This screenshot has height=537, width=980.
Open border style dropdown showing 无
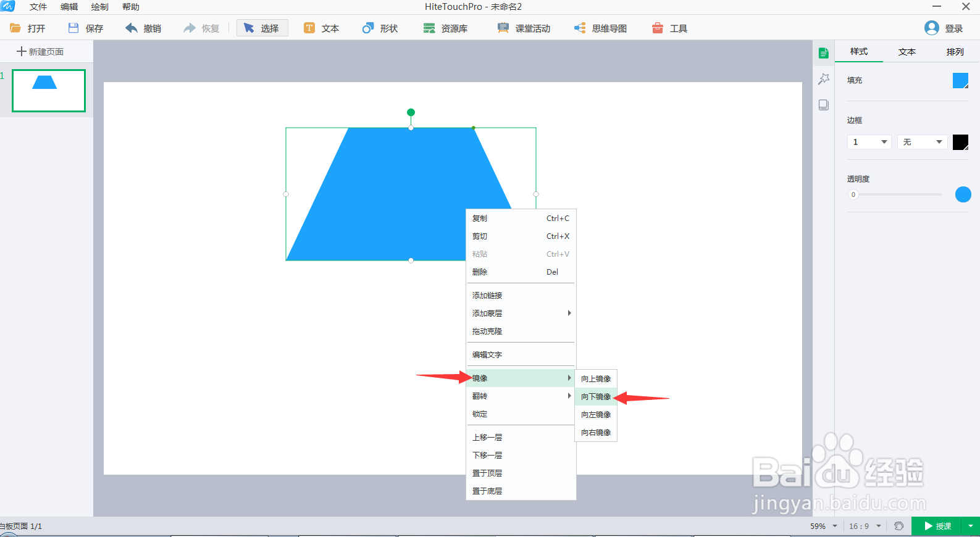pyautogui.click(x=923, y=142)
